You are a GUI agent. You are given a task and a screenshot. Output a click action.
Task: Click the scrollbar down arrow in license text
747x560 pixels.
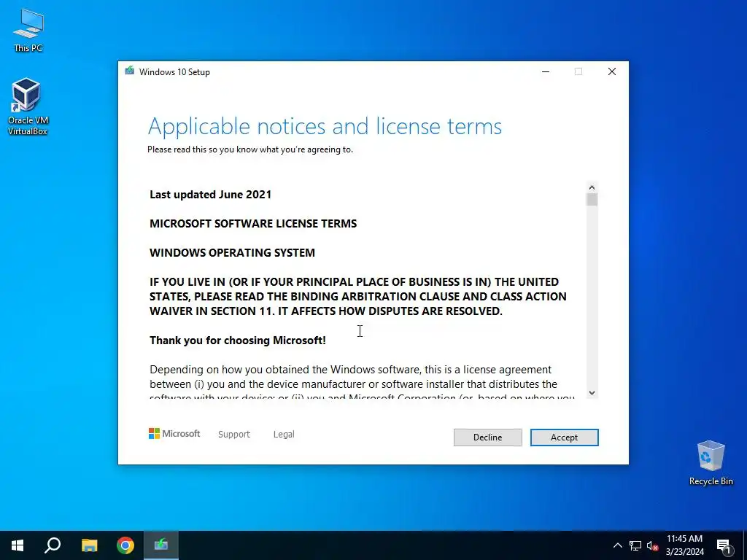click(x=592, y=393)
